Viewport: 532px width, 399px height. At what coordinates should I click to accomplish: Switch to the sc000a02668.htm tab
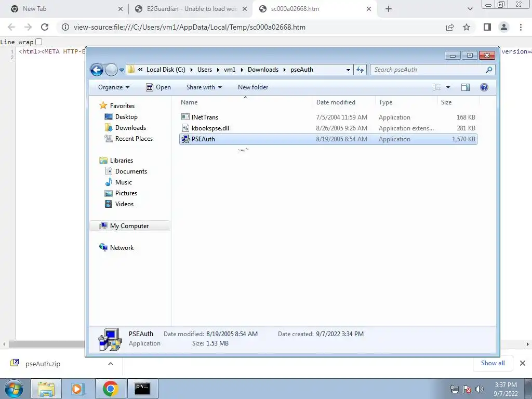314,9
